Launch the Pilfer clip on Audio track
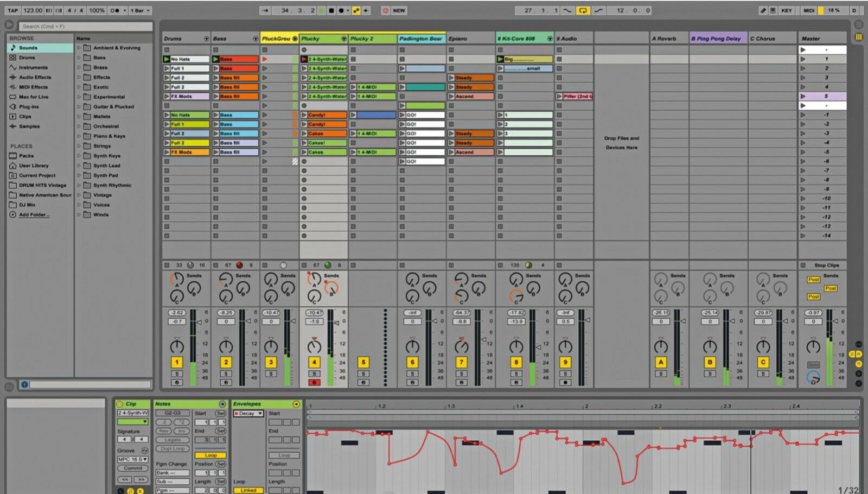The image size is (868, 494). 559,96
